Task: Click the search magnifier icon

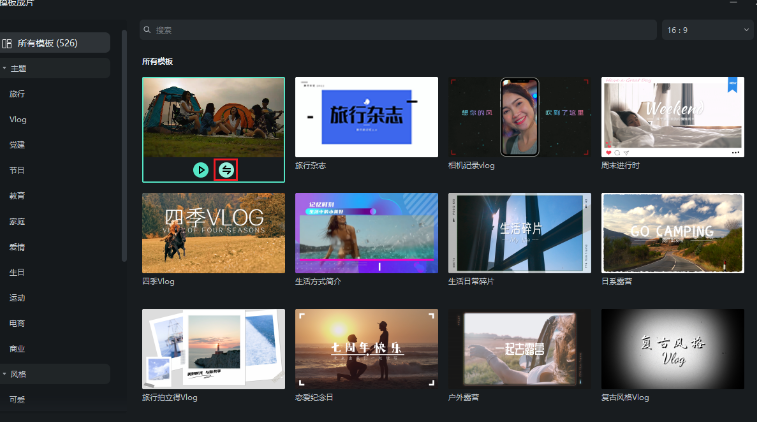Action: (148, 31)
